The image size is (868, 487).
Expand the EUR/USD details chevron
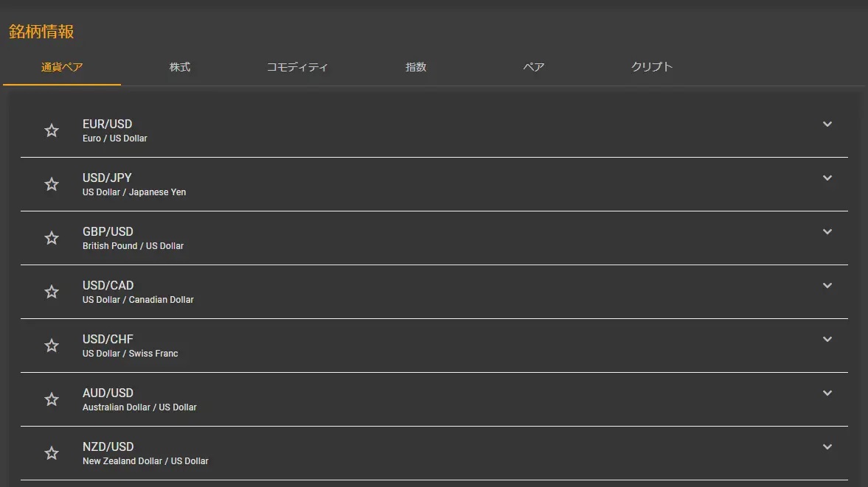[x=827, y=125]
